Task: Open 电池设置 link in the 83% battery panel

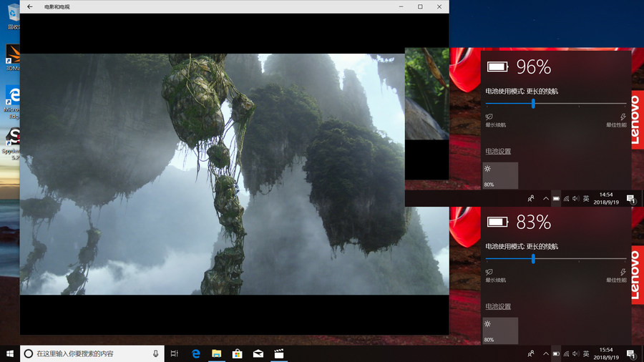Action: 498,306
